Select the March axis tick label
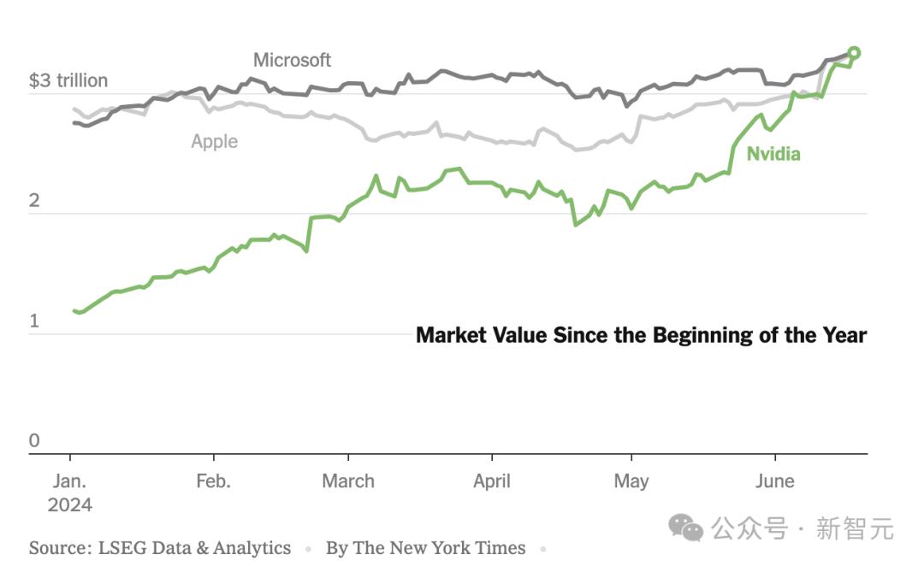This screenshot has height=566, width=924. click(x=348, y=481)
